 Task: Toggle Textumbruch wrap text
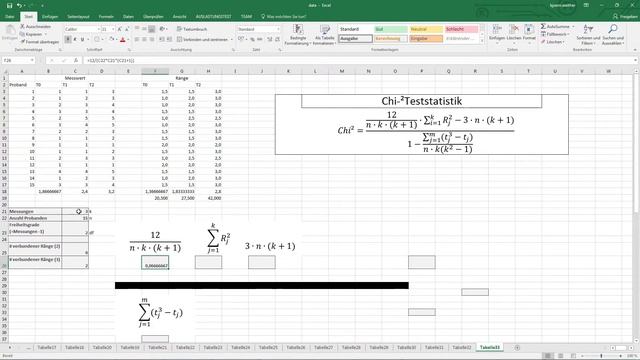[192, 29]
